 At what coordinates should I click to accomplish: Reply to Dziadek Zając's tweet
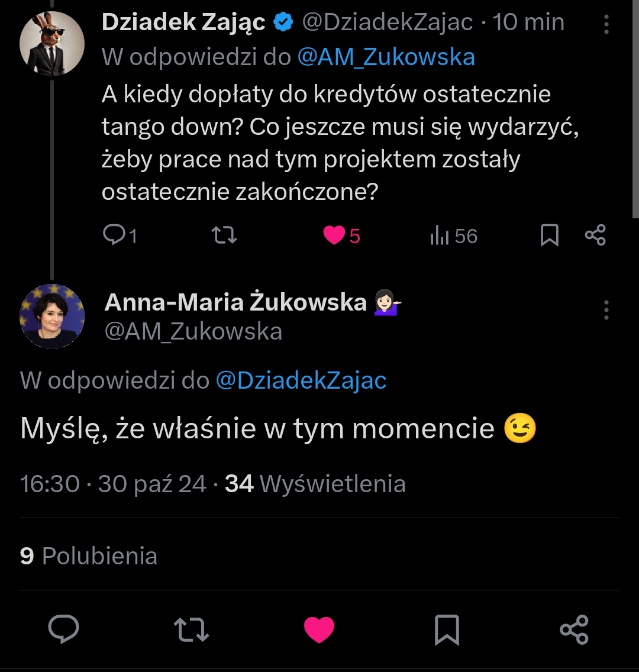(x=113, y=235)
